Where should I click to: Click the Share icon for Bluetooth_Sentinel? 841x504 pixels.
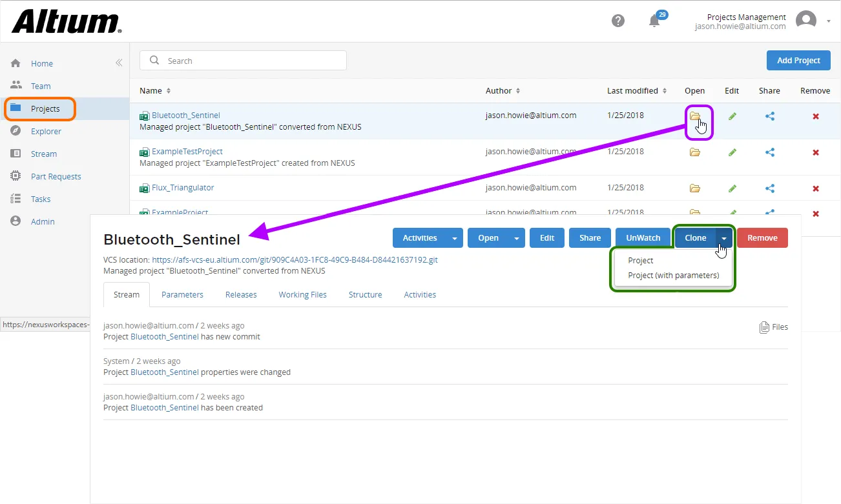tap(769, 116)
